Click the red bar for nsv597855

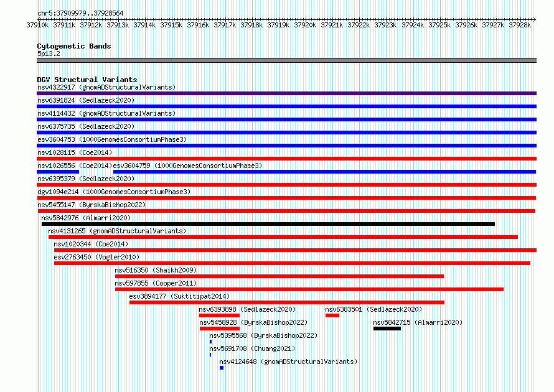pos(309,289)
